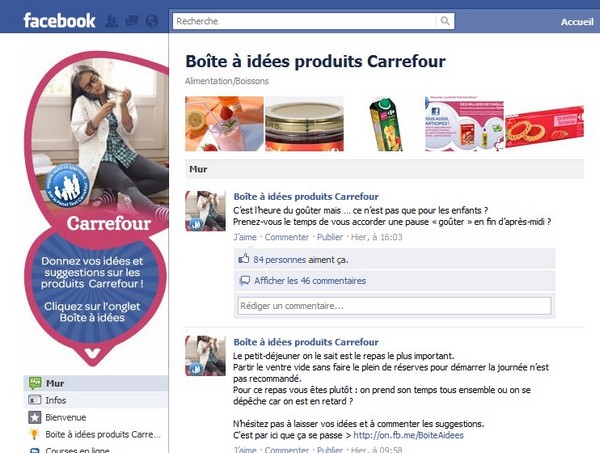The width and height of the screenshot is (600, 453).
Task: Go to Accueil in top bar
Action: 577,22
